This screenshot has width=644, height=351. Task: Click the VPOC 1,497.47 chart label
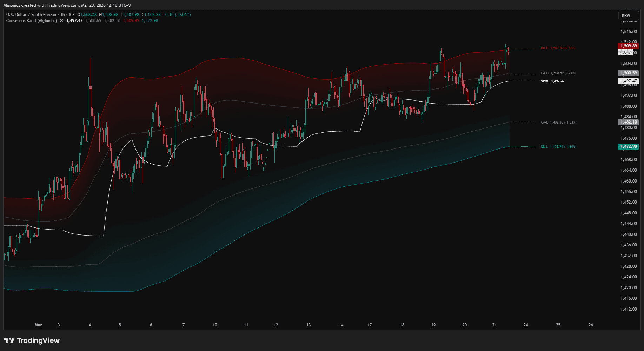[x=553, y=81]
